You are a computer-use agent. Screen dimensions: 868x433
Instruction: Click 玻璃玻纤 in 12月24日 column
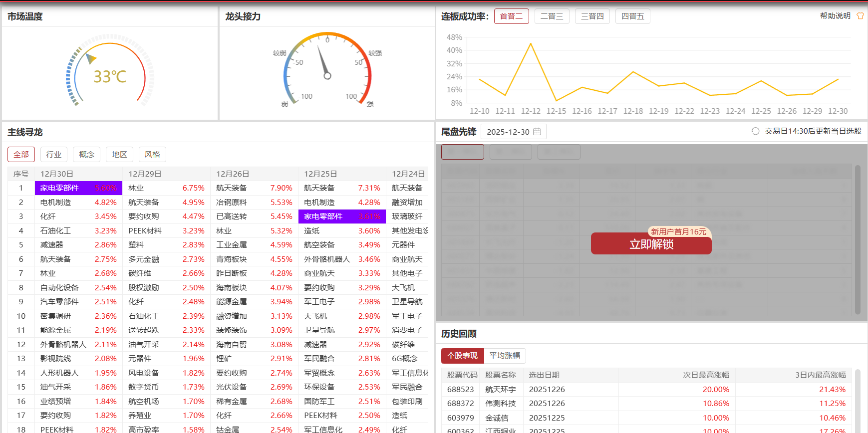pos(407,216)
